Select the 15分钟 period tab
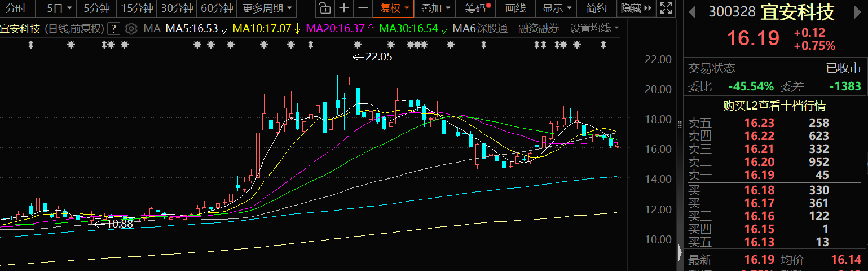Viewport: 868px width, 271px height. click(137, 8)
